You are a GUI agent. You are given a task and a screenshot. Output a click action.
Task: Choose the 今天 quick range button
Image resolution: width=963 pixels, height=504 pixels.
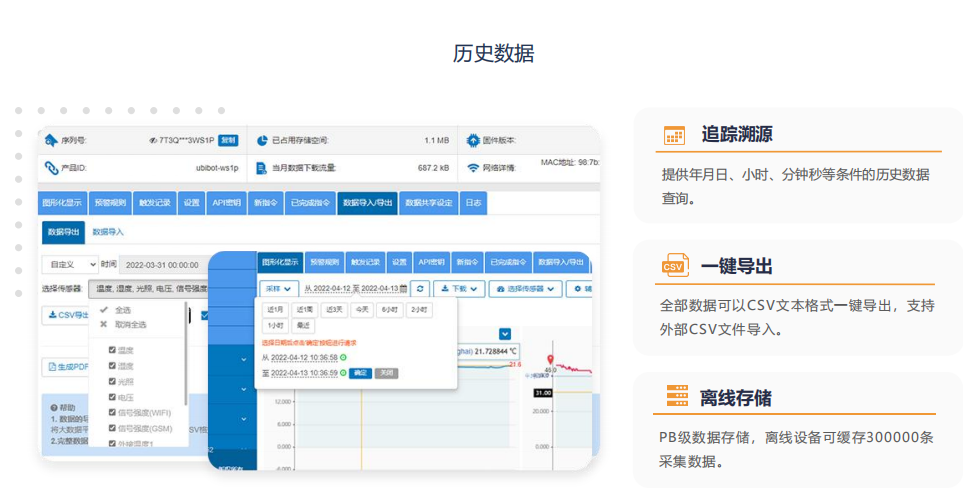click(362, 309)
